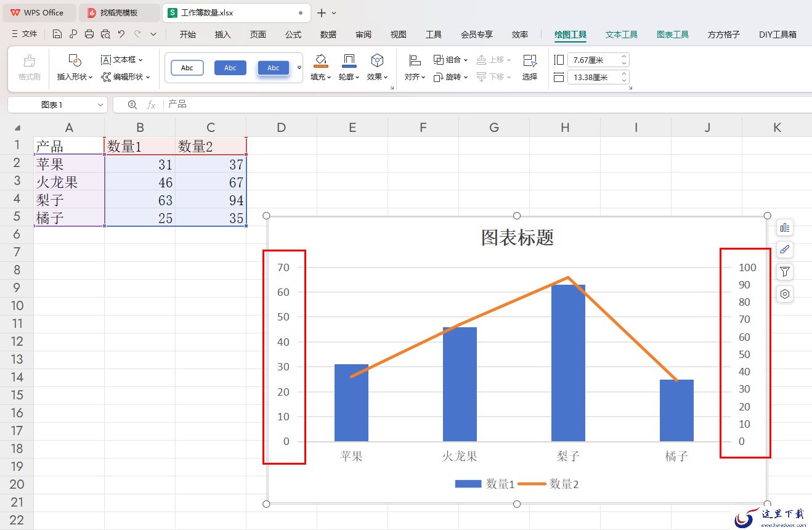The height and width of the screenshot is (530, 812).
Task: Open the 方方格子 ribbon tab
Action: tap(724, 35)
